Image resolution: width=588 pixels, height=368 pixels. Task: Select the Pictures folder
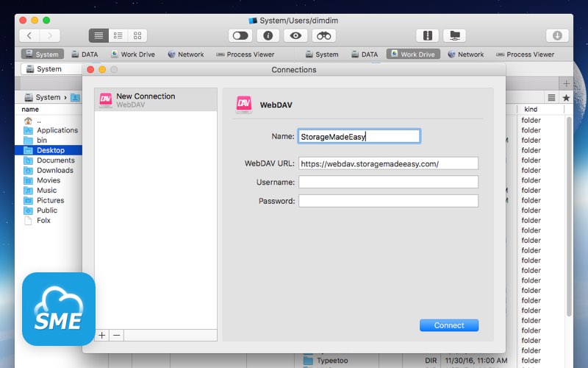pos(49,200)
